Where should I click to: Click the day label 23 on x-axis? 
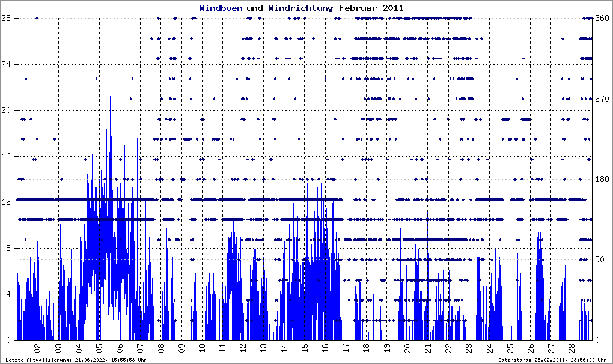tap(469, 348)
